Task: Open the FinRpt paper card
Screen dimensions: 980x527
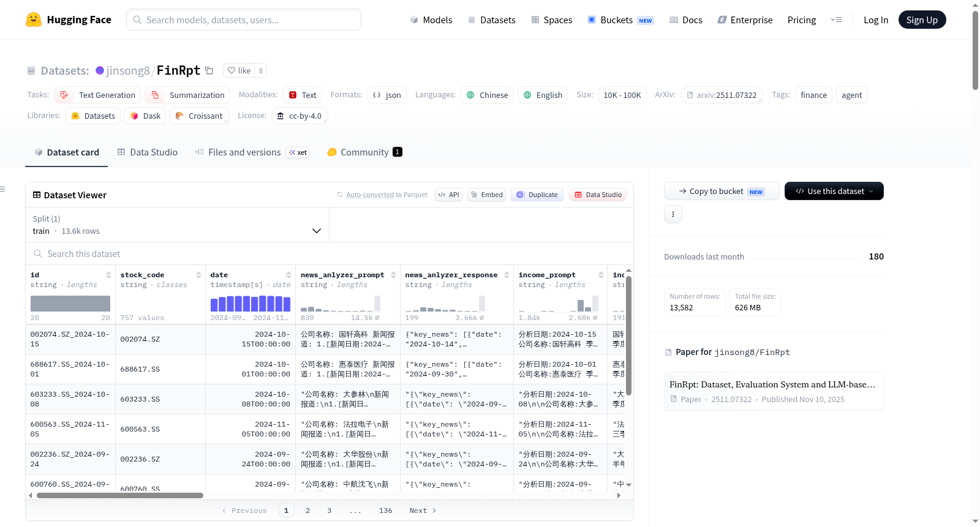Action: [x=774, y=391]
